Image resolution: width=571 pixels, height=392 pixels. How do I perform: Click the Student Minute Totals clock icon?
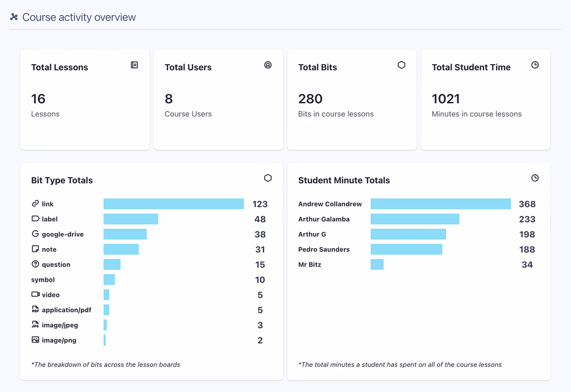(535, 178)
